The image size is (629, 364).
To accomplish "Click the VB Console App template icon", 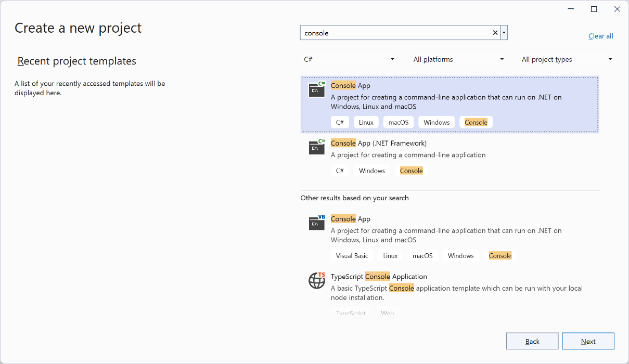I will point(317,223).
